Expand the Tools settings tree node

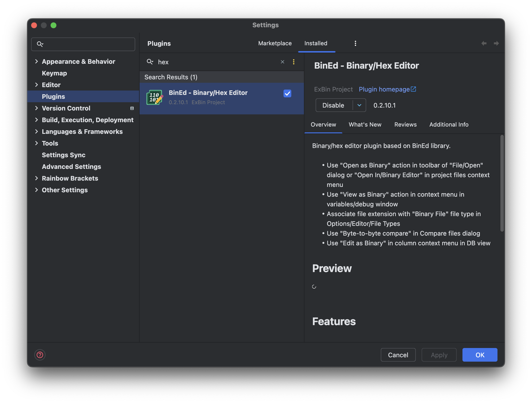(36, 143)
